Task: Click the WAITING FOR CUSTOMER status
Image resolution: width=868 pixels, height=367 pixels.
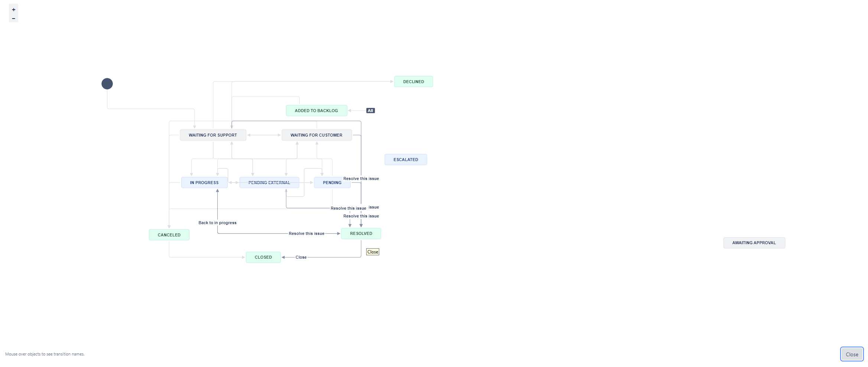Action: point(316,135)
